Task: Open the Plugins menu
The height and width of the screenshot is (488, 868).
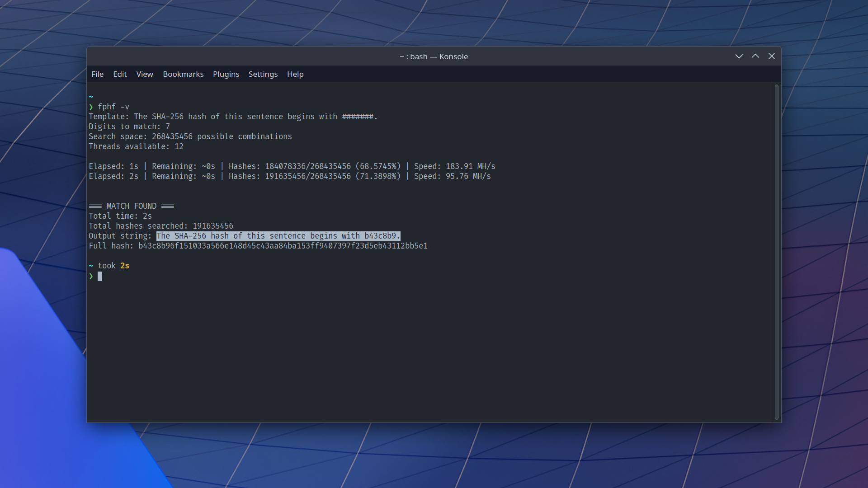Action: pyautogui.click(x=226, y=74)
